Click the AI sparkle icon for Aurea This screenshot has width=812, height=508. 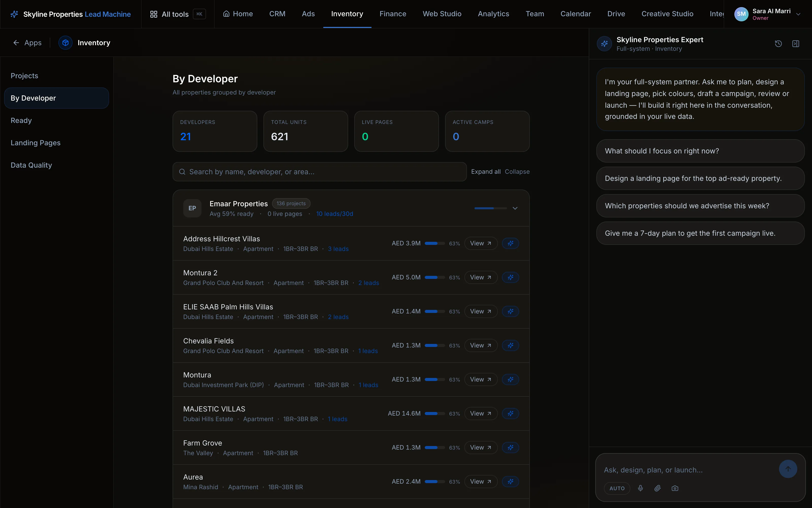click(x=510, y=482)
